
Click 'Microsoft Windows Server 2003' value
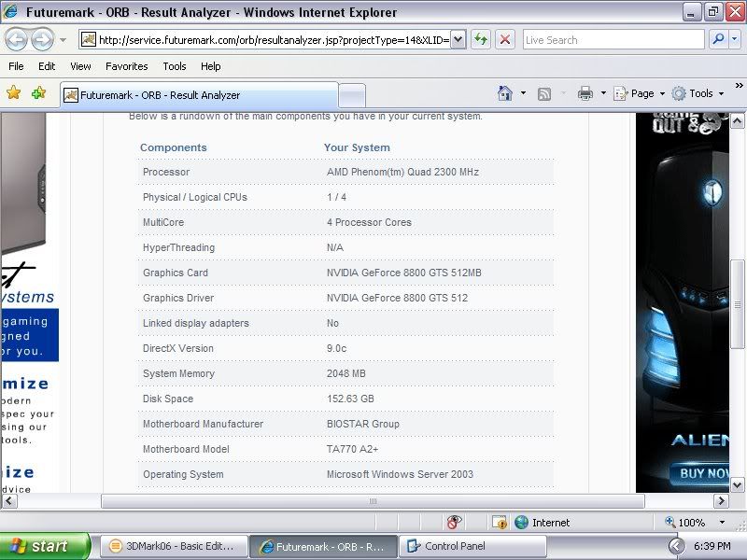pyautogui.click(x=401, y=474)
